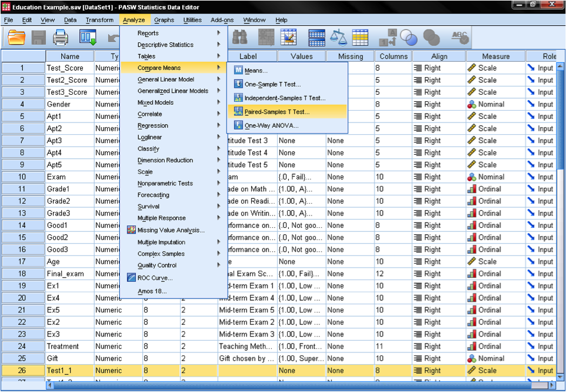Screen dimensions: 566x392
Task: Open the Graphs menu in menu bar
Action: [x=164, y=20]
